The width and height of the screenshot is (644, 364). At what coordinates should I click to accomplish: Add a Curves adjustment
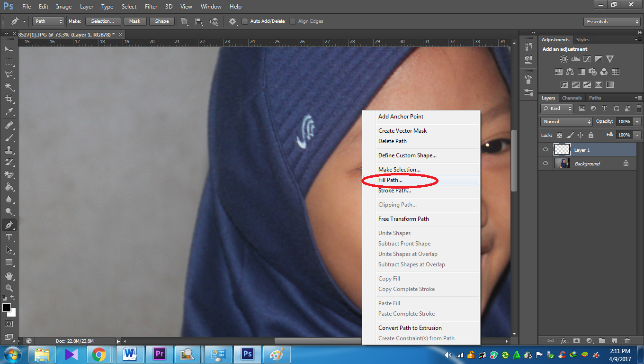[587, 59]
